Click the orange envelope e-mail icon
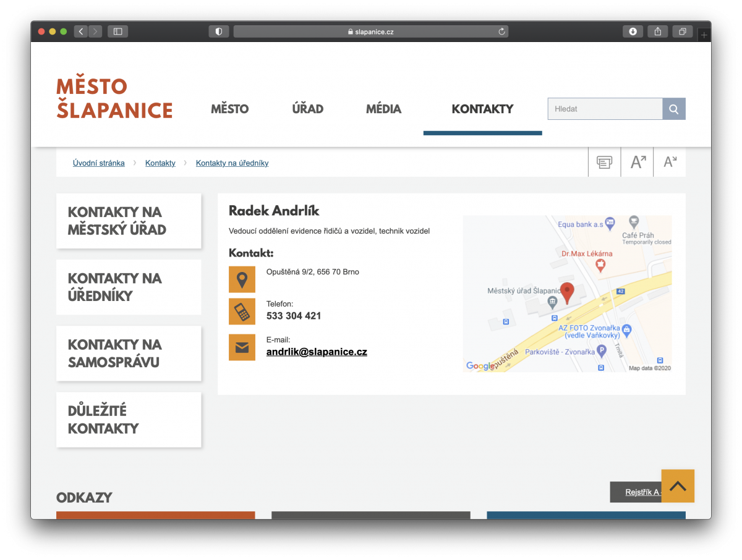This screenshot has height=560, width=742. 242,347
